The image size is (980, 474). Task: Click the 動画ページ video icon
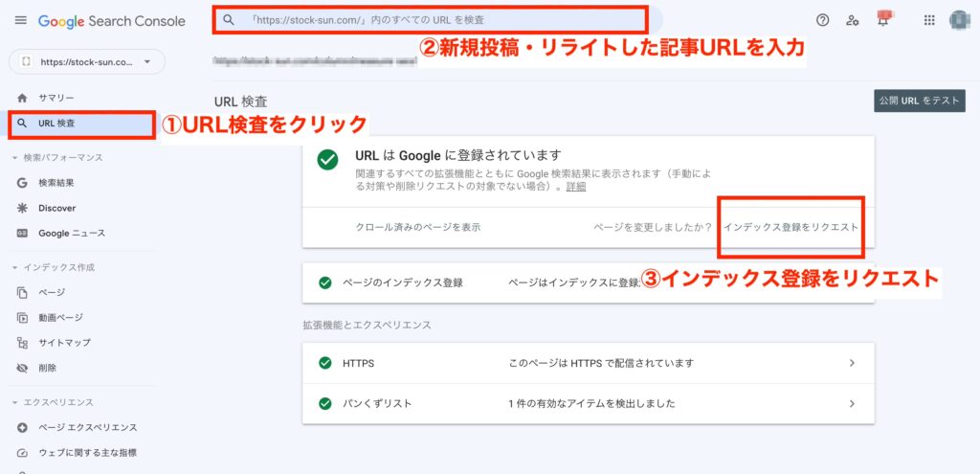(23, 318)
